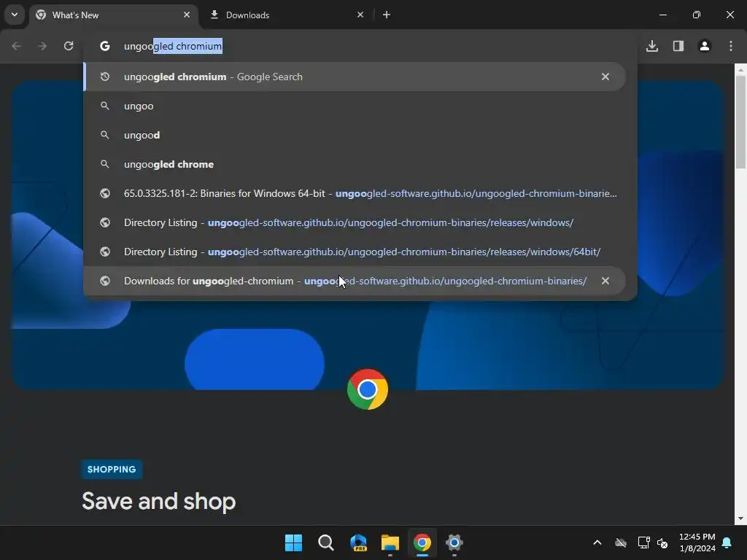
Task: Switch to the What's New tab
Action: click(113, 15)
